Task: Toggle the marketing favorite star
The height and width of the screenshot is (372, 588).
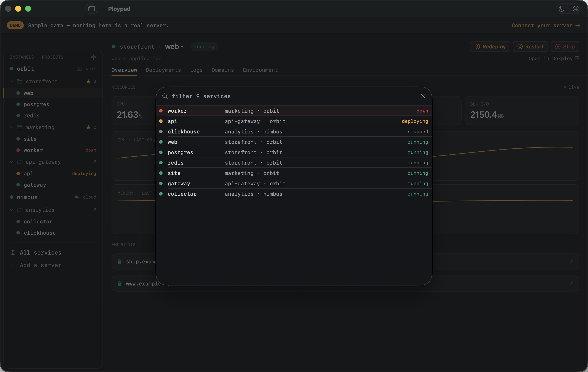Action: click(88, 127)
